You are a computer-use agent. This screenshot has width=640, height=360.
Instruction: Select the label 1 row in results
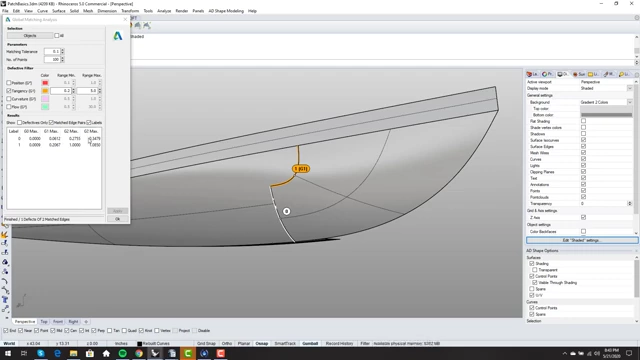[x=54, y=145]
